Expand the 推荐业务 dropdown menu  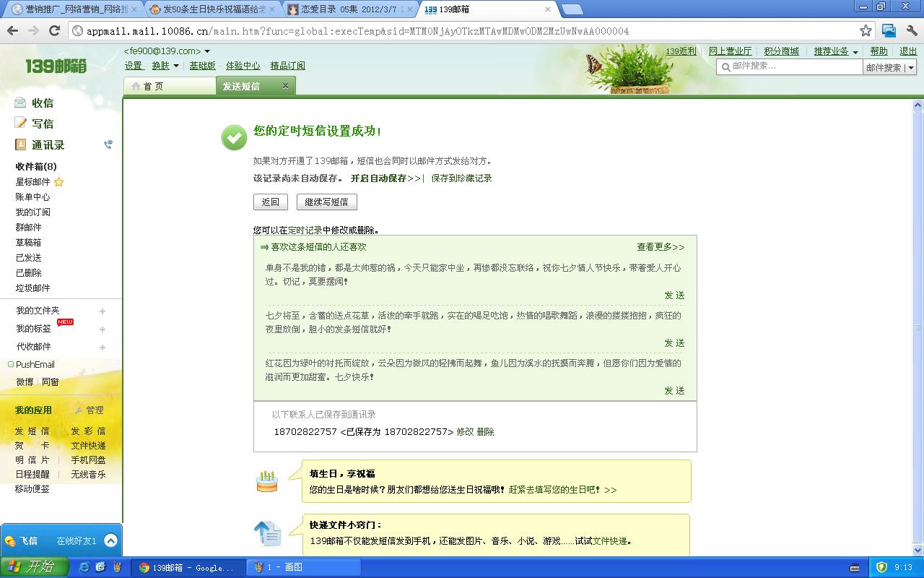coord(855,52)
